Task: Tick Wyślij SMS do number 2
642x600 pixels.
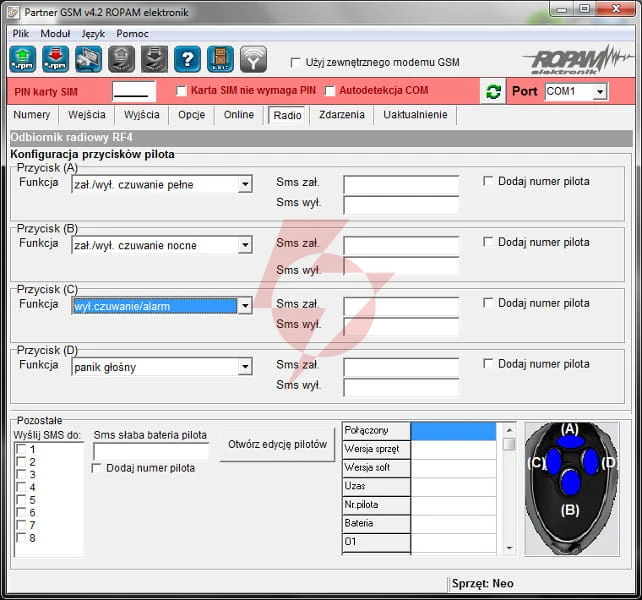Action: 20,462
